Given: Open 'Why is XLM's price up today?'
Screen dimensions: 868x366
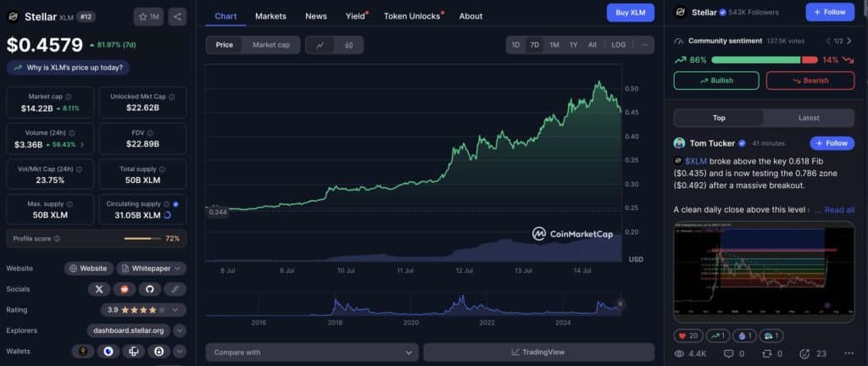Looking at the screenshot, I should tap(69, 68).
